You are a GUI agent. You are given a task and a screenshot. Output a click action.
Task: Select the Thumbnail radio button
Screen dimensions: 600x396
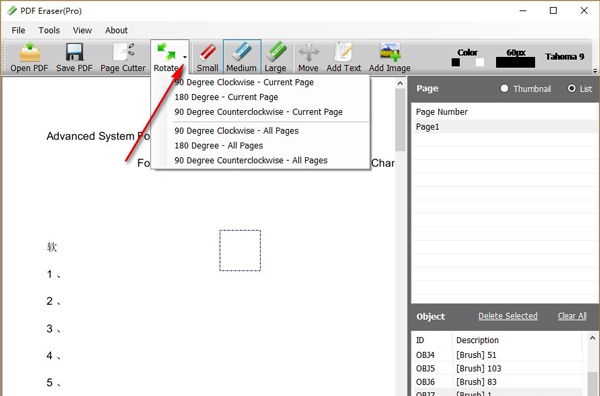tap(504, 88)
